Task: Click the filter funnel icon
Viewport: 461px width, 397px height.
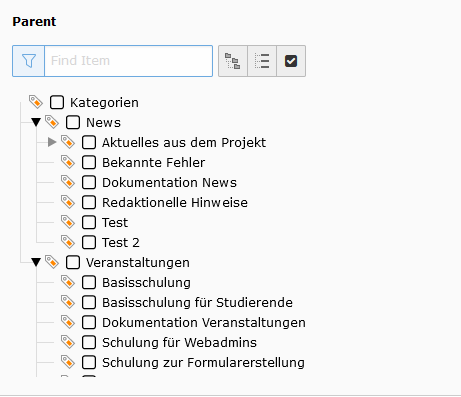Action: (x=29, y=61)
